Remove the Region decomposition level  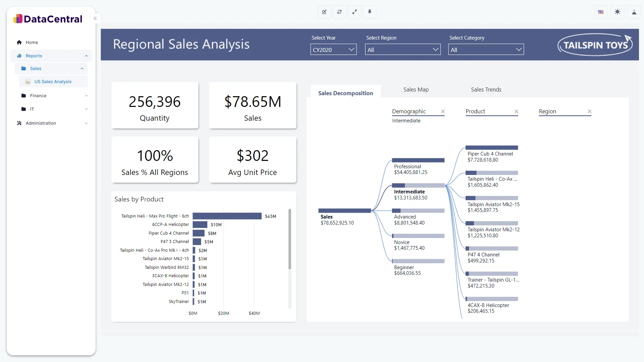click(589, 111)
